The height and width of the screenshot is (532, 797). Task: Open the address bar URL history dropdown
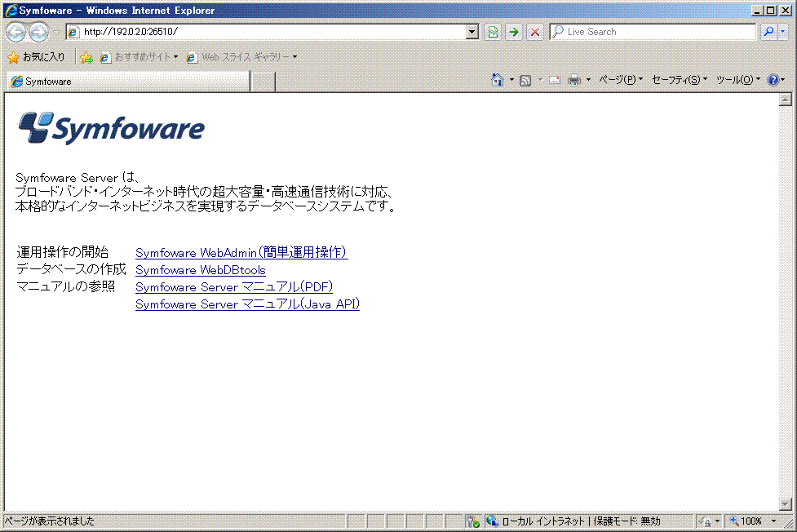[x=472, y=32]
